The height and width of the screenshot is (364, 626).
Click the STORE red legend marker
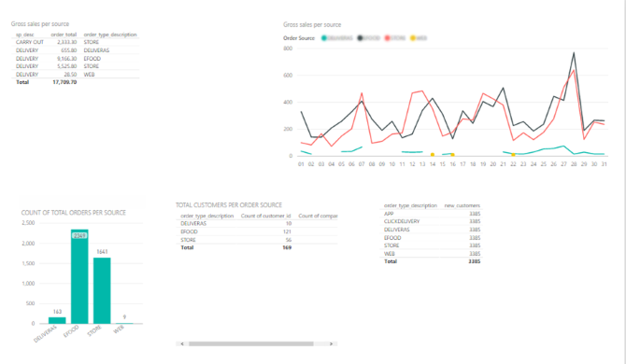pos(387,38)
